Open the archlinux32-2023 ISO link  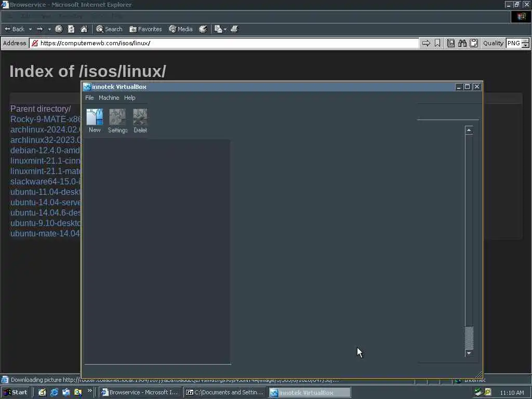(46, 140)
